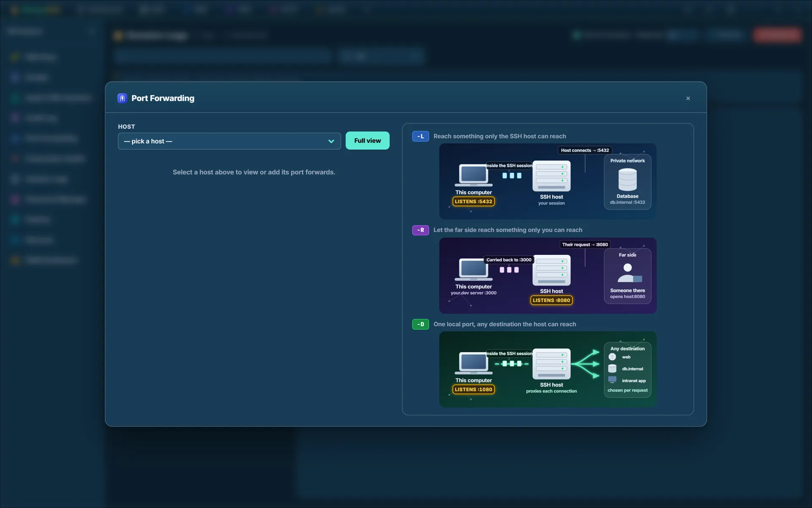The height and width of the screenshot is (508, 812).
Task: Click the 'Select a host above' message
Action: (x=254, y=172)
